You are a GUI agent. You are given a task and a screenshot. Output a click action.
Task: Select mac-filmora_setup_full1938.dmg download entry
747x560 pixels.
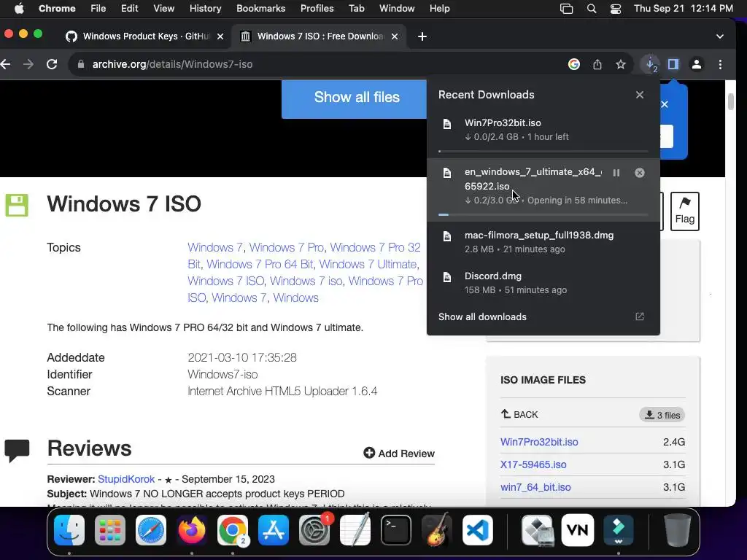pos(543,242)
